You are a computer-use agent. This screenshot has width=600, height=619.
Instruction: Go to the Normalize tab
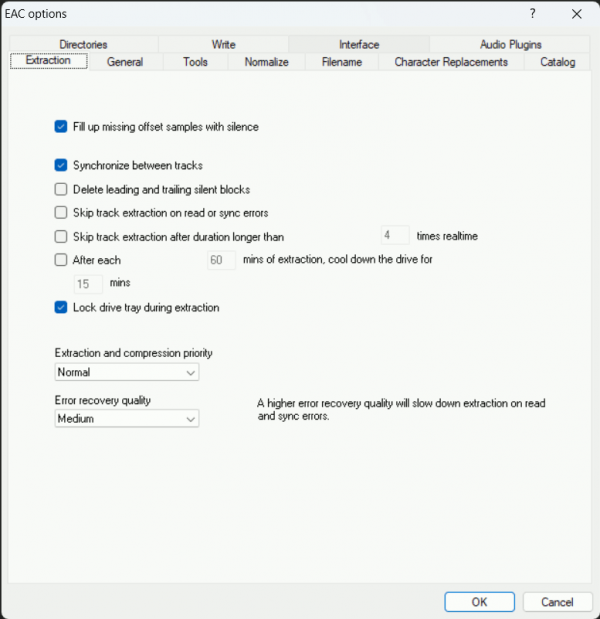[266, 62]
